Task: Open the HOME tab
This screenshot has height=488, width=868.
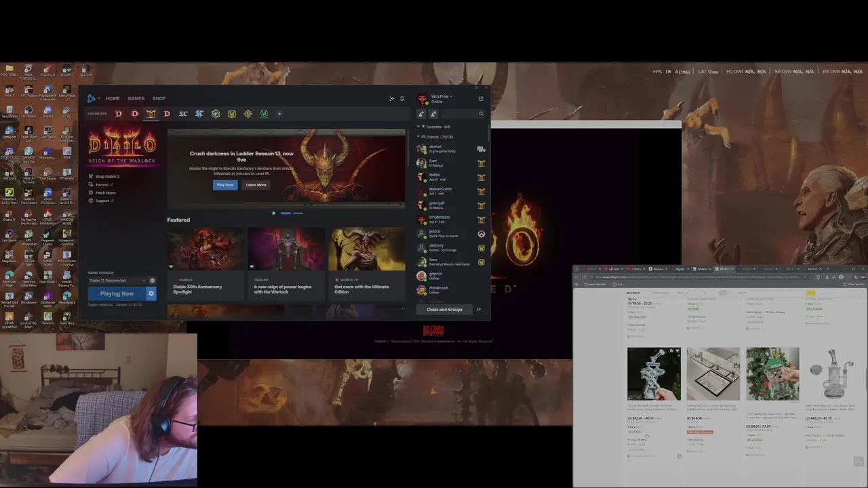Action: (x=113, y=98)
